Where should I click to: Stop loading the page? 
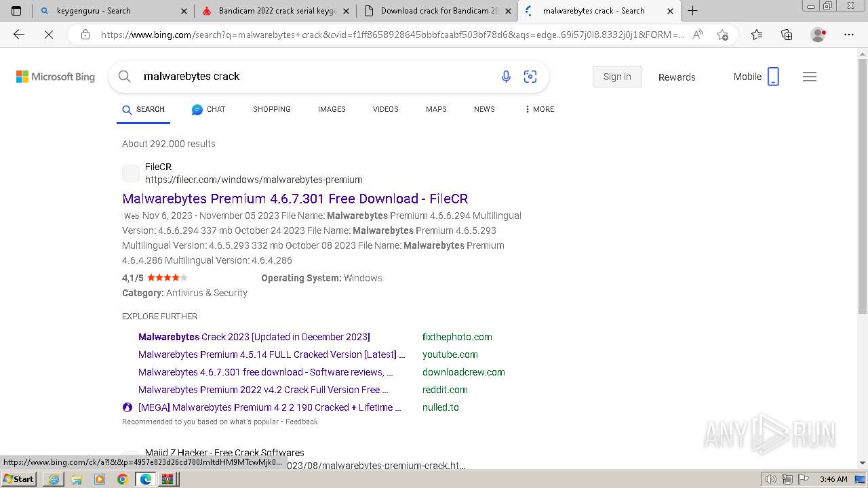point(49,35)
